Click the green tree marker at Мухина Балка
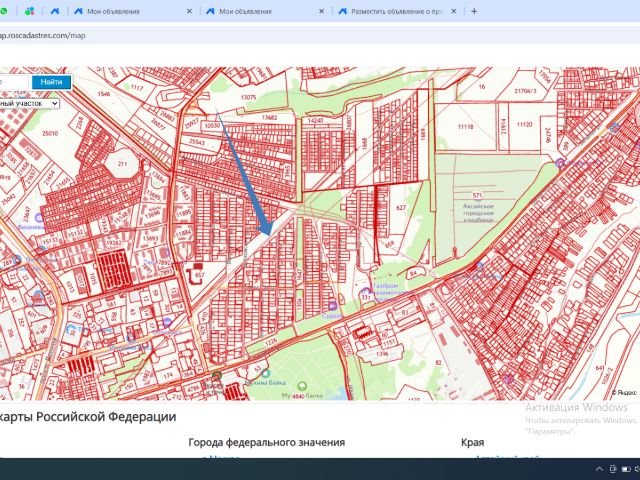Viewport: 640px width, 480px height. click(302, 386)
